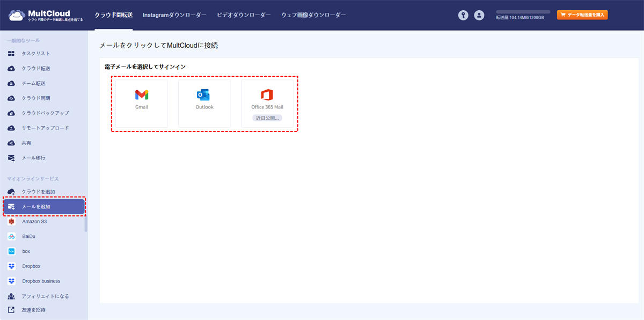
Task: Click the Invite Friends (友達を招待) icon
Action: pyautogui.click(x=11, y=310)
